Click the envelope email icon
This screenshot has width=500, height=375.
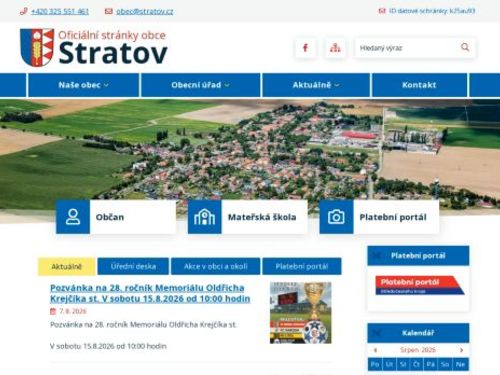tap(108, 11)
